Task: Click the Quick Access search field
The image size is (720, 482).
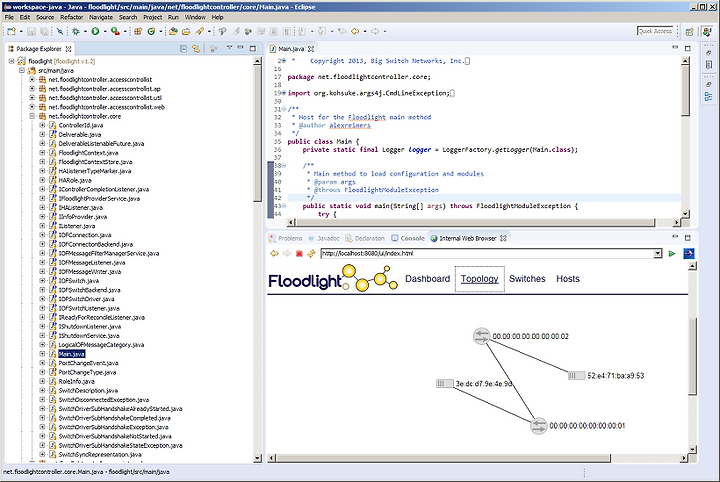Action: tap(655, 31)
